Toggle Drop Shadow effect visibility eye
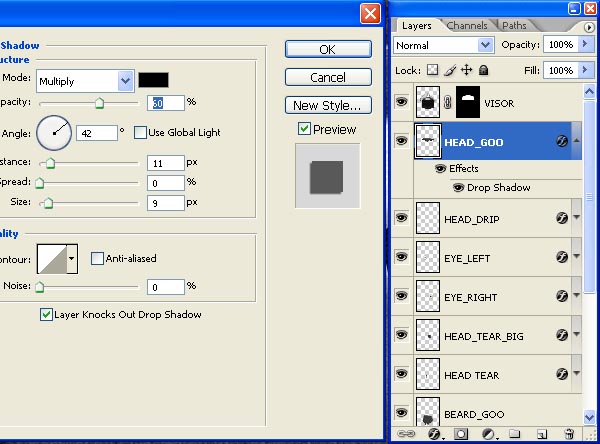600x444 pixels. 458,188
